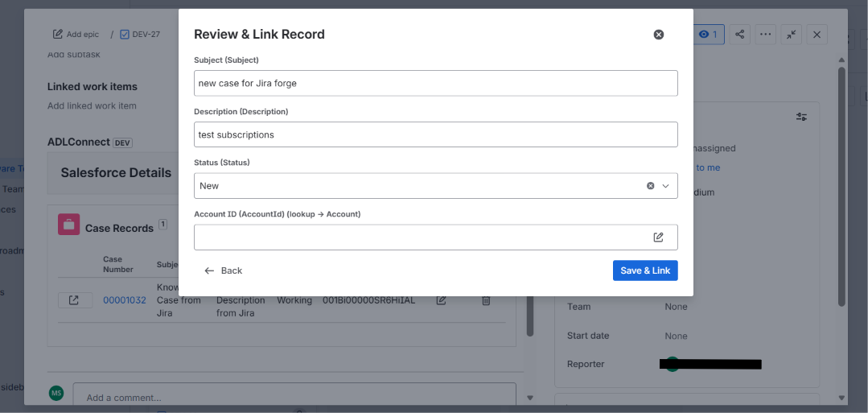Click the DEV-27 breadcrumb link

(140, 35)
